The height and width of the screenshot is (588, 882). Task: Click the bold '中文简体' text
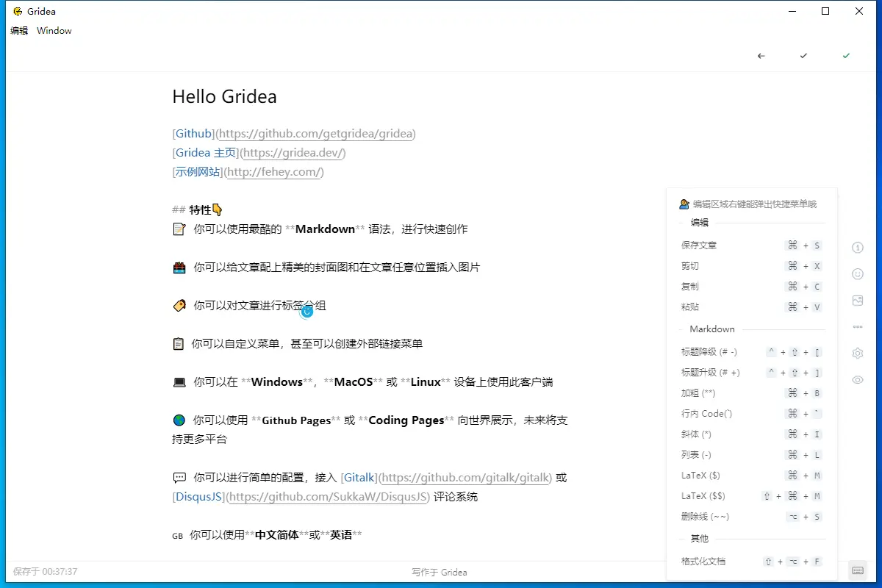click(276, 535)
